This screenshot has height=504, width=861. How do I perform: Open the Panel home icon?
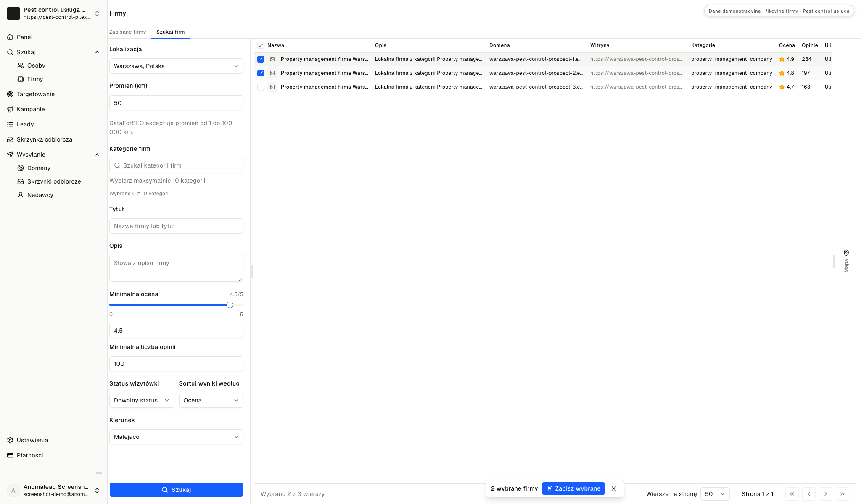[x=10, y=37]
